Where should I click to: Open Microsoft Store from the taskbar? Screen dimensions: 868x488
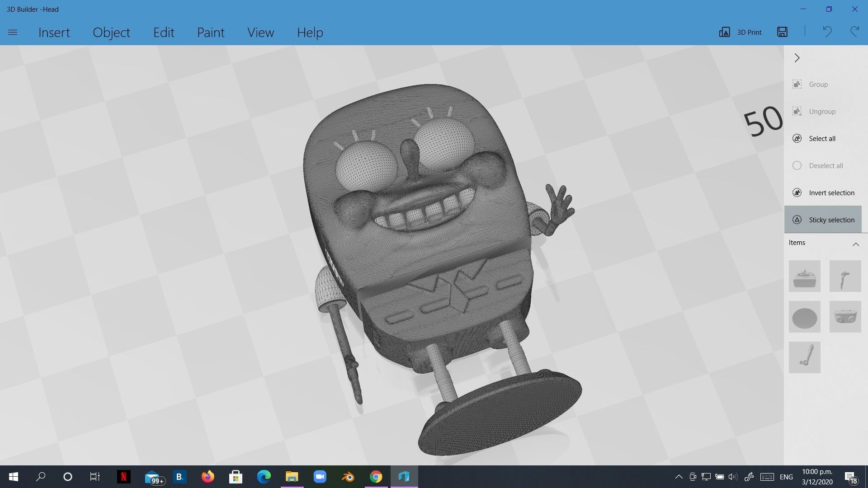236,477
